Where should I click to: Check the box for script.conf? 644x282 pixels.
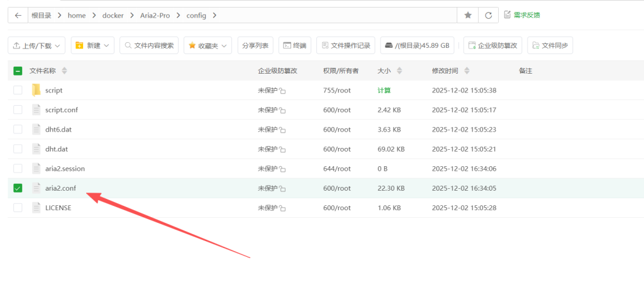click(x=18, y=110)
